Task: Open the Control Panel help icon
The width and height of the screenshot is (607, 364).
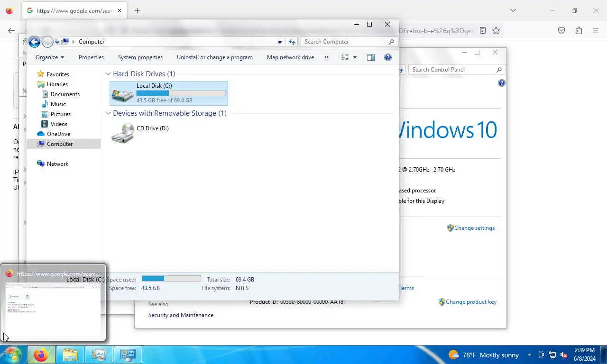Action: (501, 83)
